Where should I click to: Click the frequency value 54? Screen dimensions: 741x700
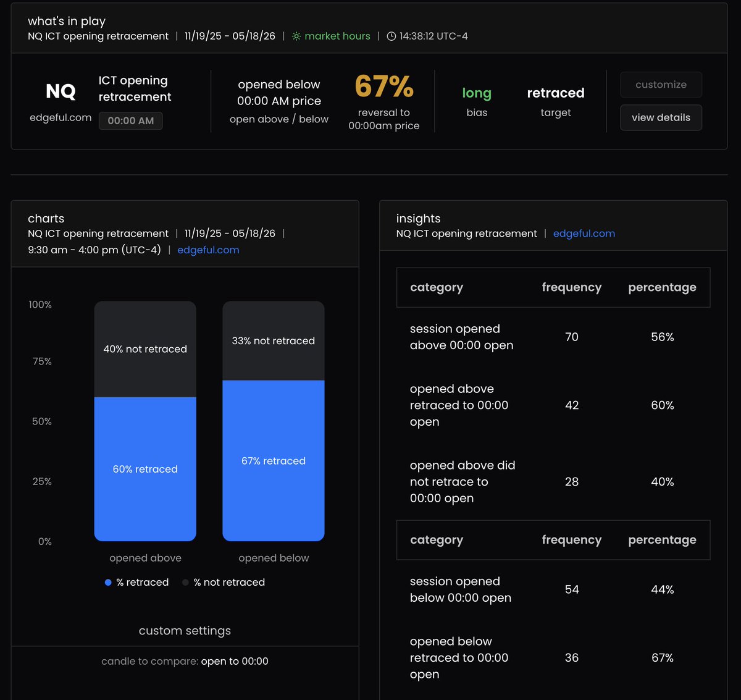[572, 589]
